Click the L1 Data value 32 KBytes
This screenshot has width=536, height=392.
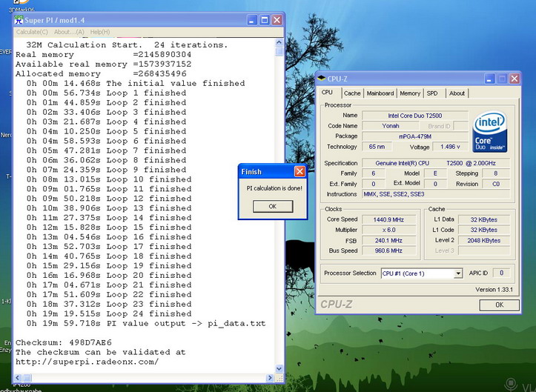[483, 219]
